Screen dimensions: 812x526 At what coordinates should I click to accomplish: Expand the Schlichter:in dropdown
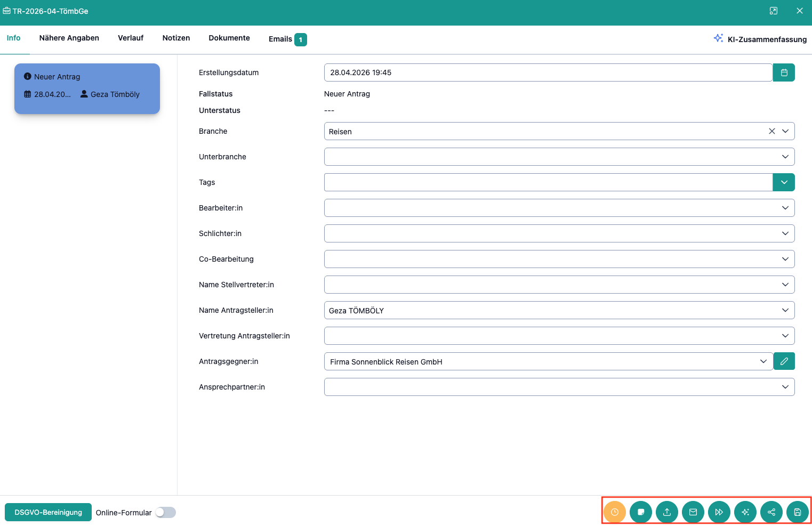click(785, 233)
